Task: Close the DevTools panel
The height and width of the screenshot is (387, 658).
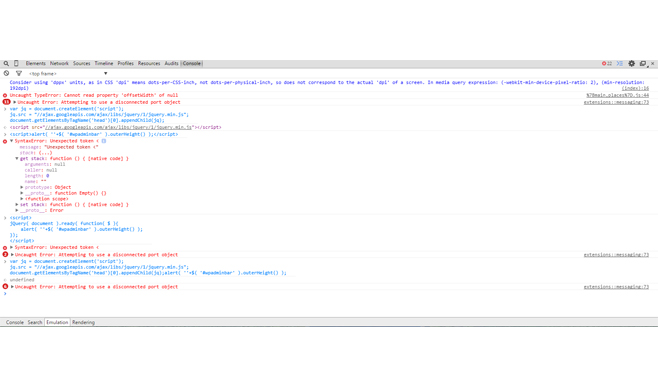Action: click(x=653, y=64)
